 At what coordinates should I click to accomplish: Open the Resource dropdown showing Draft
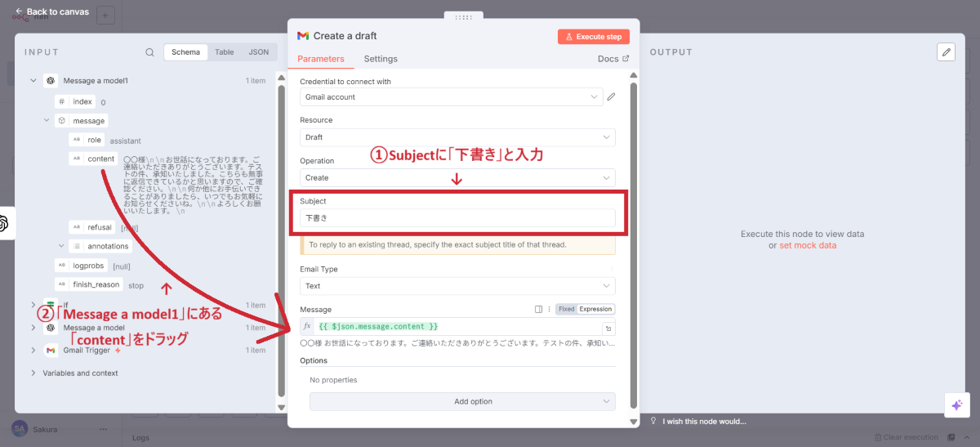pos(457,137)
